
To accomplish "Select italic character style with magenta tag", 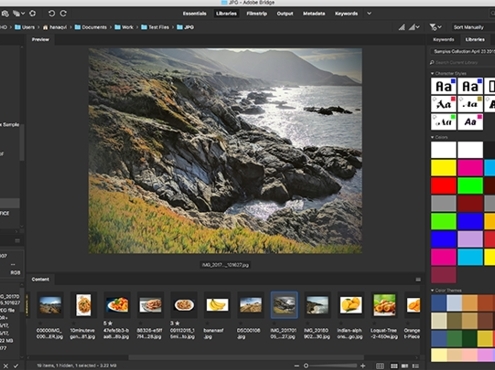I will (x=470, y=122).
